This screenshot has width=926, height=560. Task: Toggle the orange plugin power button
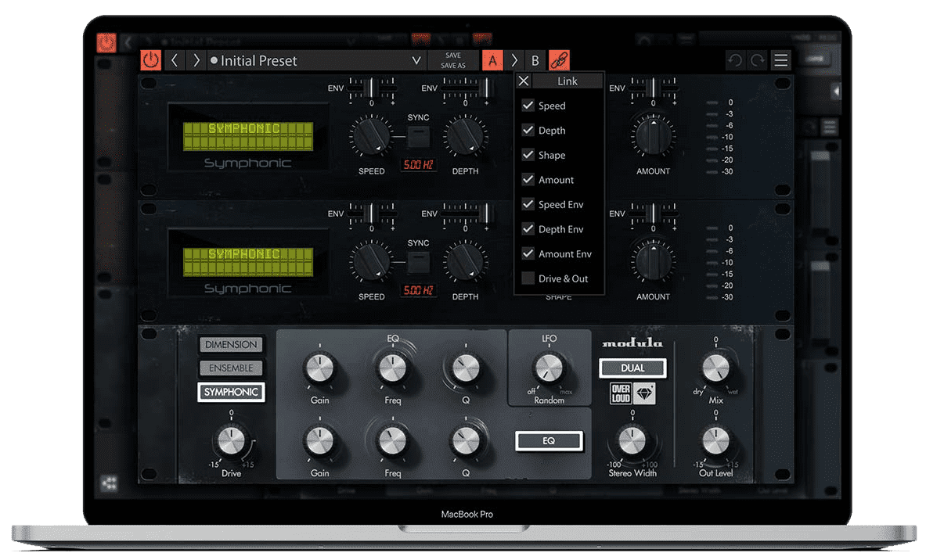click(150, 60)
